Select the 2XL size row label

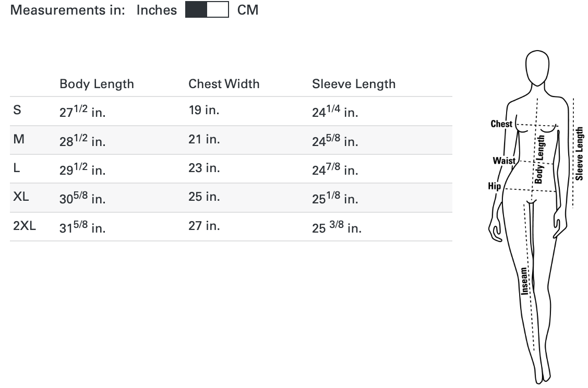tap(25, 226)
